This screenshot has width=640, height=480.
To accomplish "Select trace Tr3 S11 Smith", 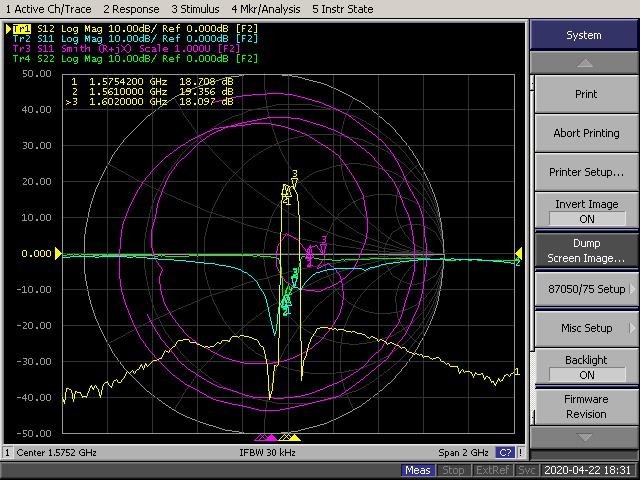I will click(127, 49).
